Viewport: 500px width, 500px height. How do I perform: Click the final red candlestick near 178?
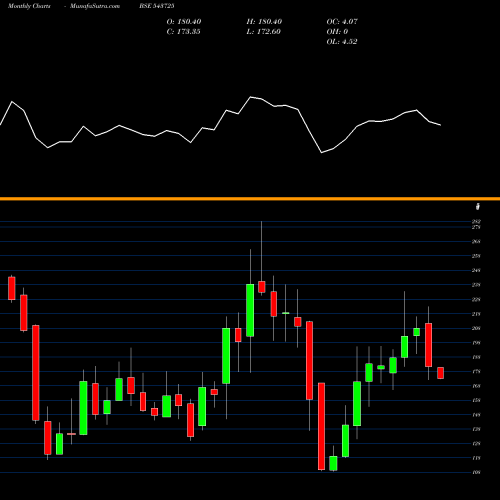click(x=441, y=373)
